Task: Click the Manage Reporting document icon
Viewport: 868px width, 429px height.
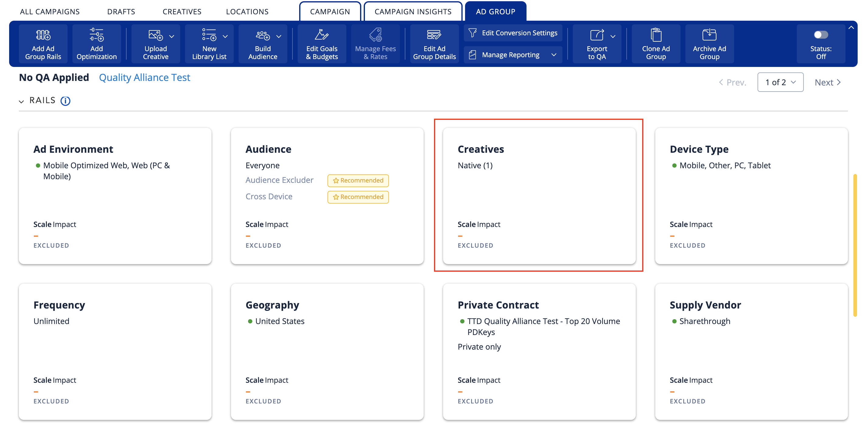Action: (472, 54)
